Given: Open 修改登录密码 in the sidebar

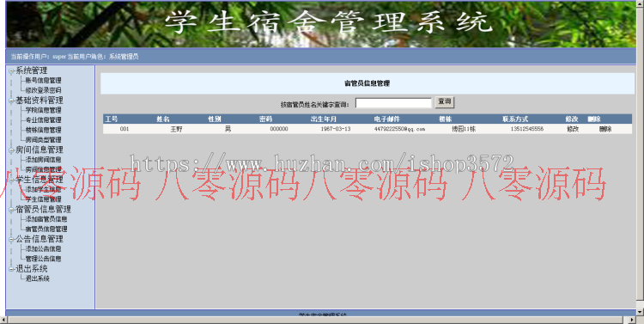Looking at the screenshot, I should tap(43, 90).
